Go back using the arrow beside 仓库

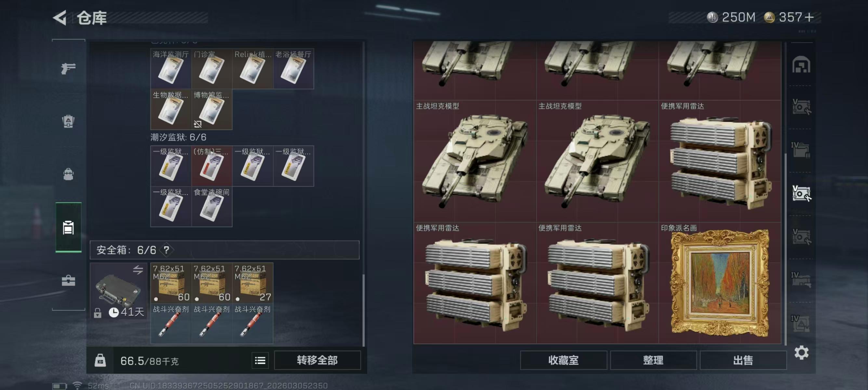(x=60, y=18)
